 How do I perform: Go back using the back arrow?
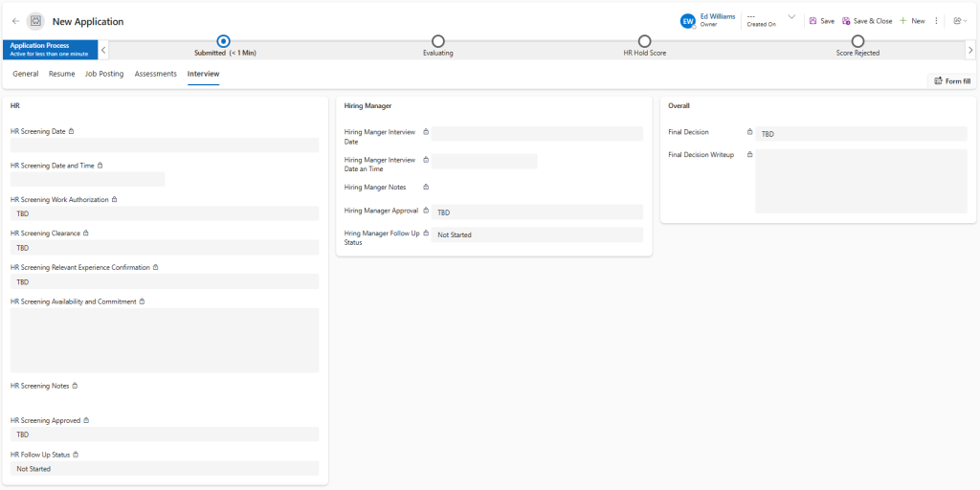pos(15,21)
